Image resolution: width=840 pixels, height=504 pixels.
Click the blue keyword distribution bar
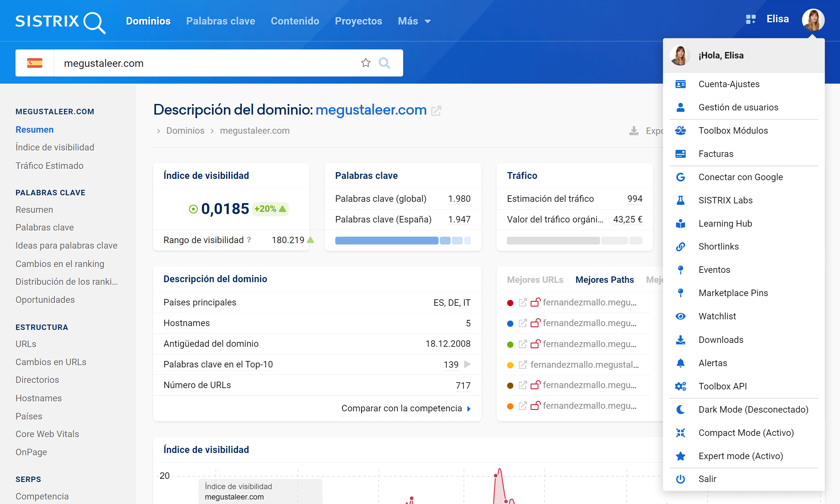[x=387, y=241]
